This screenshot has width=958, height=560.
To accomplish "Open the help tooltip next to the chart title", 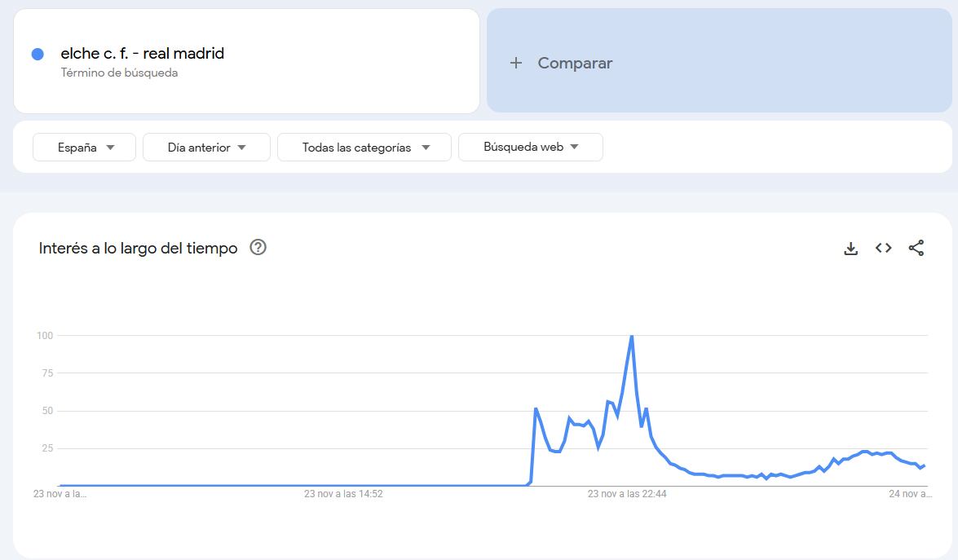I will [x=258, y=247].
